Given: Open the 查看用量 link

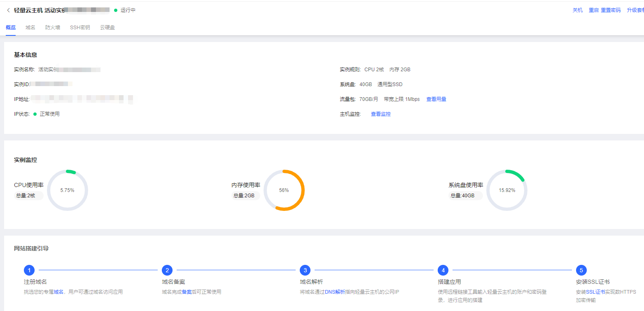Looking at the screenshot, I should (x=436, y=99).
